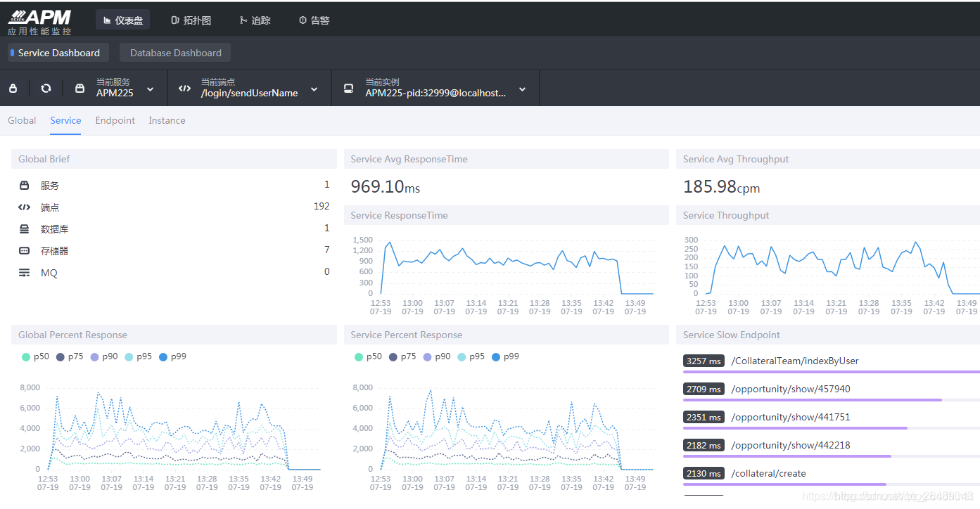The image size is (980, 509).
Task: Click the 服务 icon in Global Brief
Action: coord(25,186)
